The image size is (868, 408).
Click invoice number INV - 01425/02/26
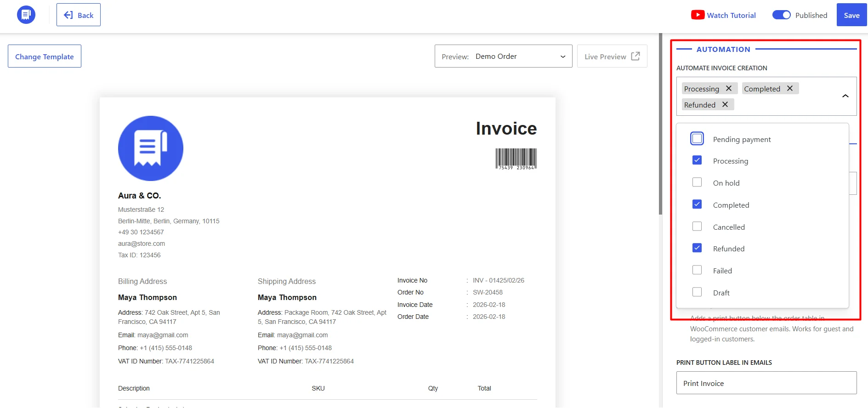499,280
